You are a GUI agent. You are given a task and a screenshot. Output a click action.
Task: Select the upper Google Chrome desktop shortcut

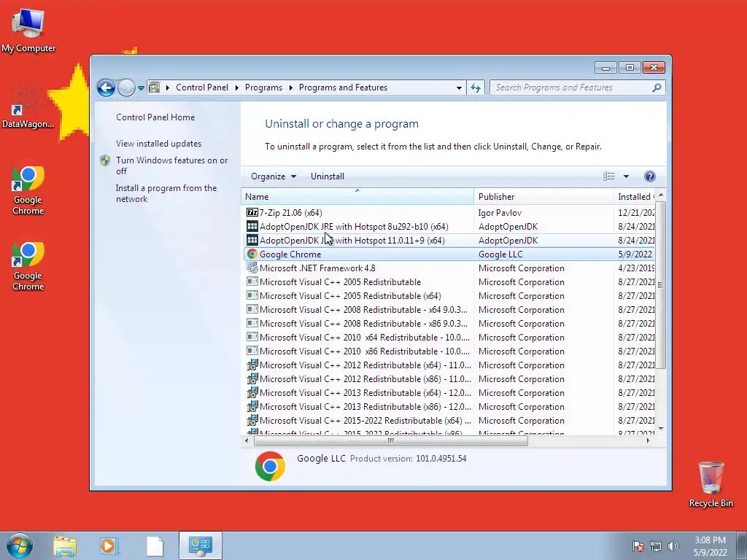click(28, 190)
